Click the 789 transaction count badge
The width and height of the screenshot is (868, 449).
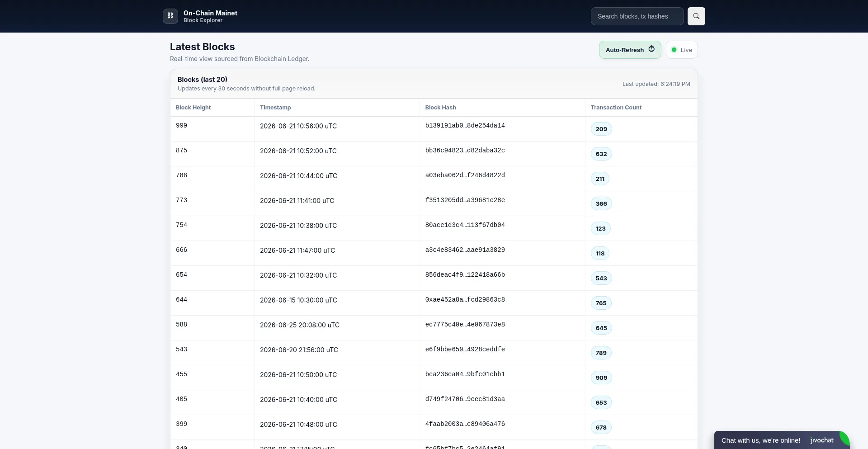601,353
